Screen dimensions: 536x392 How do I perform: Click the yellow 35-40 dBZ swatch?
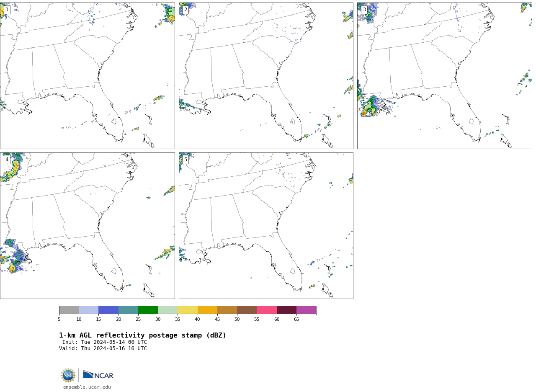[x=188, y=310]
